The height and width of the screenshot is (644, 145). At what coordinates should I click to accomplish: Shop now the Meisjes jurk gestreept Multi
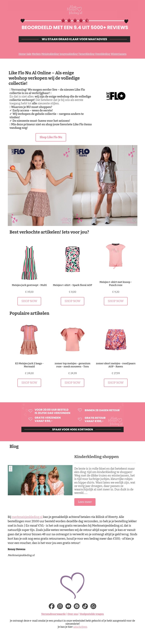click(x=29, y=301)
